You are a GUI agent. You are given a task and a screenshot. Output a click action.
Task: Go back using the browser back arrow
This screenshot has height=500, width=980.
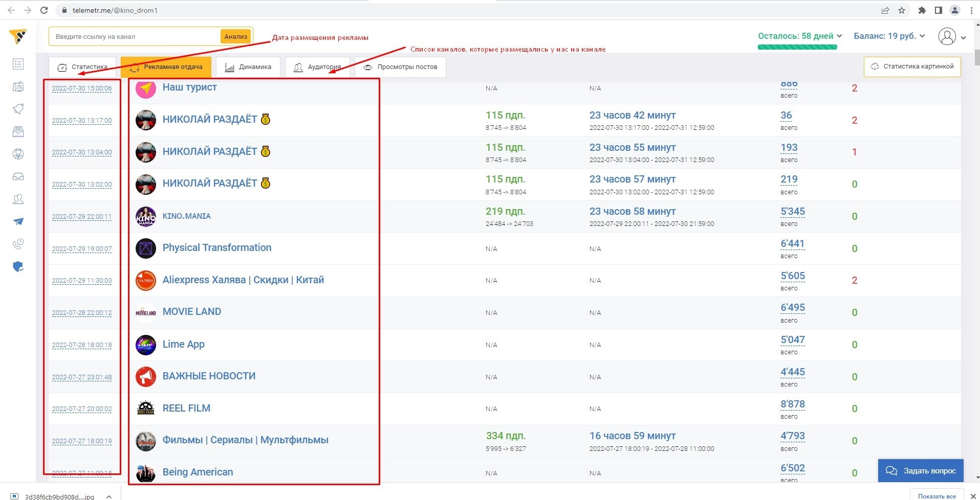coord(11,10)
